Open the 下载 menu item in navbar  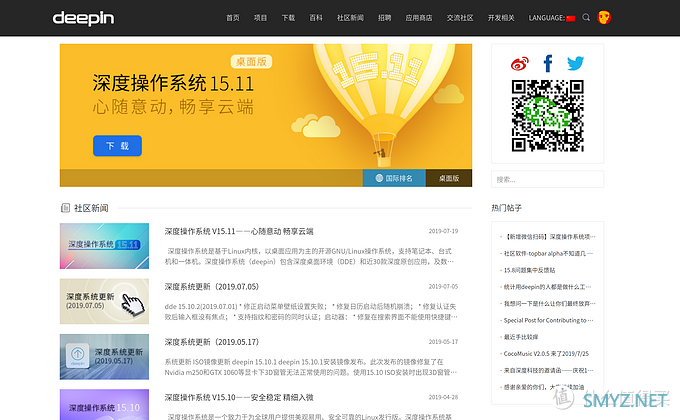[x=288, y=18]
